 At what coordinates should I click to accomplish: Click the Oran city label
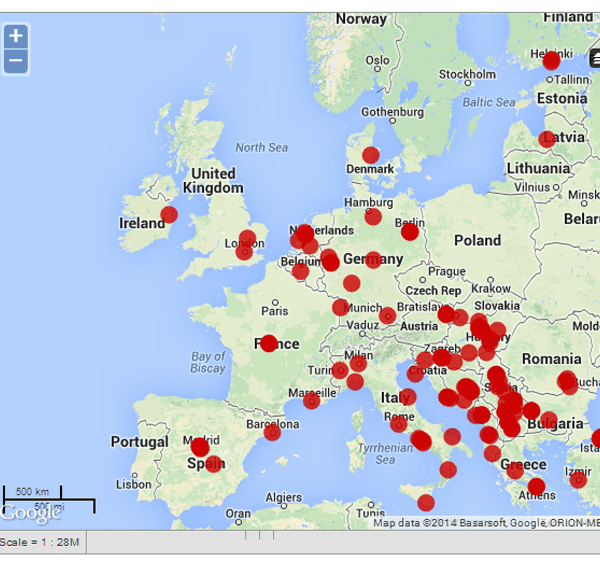click(x=238, y=513)
